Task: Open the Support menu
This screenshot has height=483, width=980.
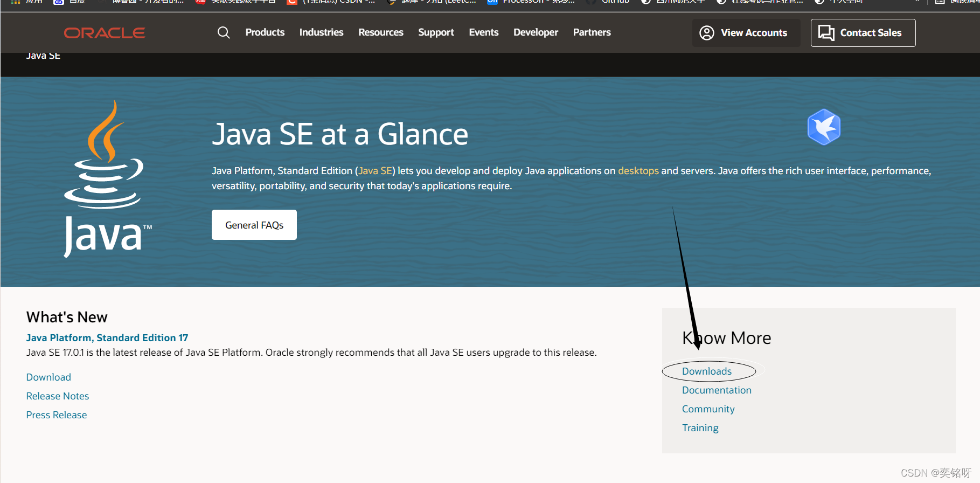Action: tap(436, 32)
